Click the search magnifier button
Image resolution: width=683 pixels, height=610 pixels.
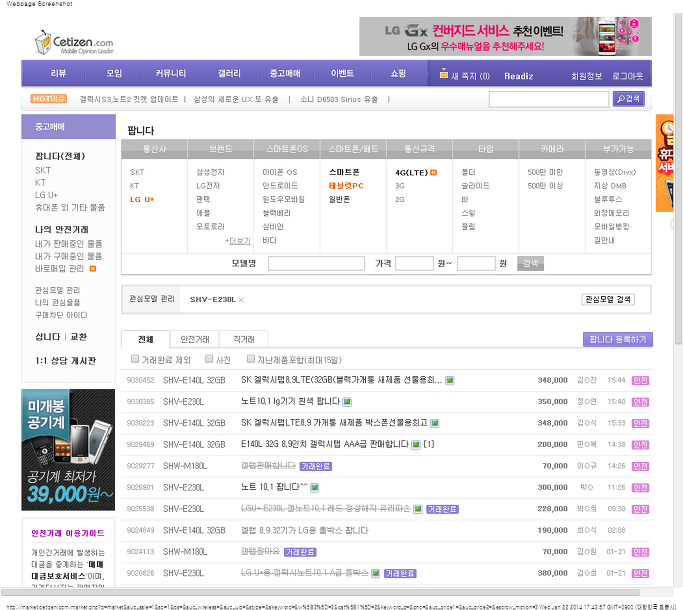coord(628,99)
